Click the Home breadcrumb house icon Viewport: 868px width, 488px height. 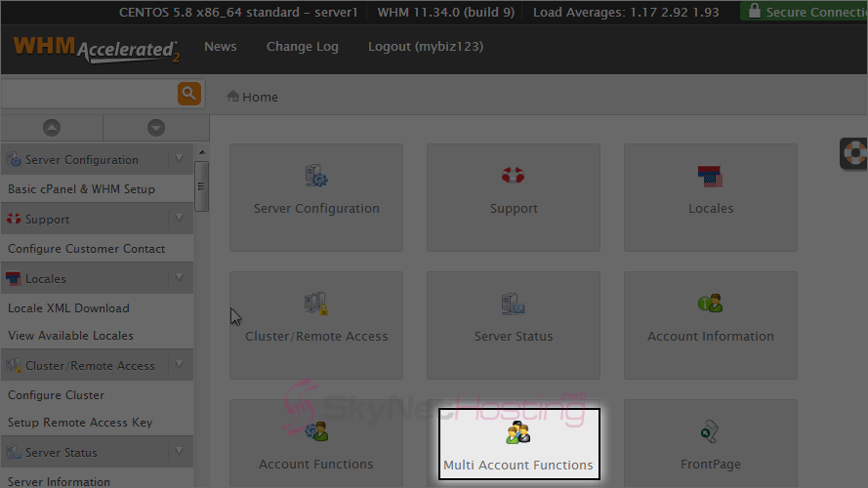coord(232,97)
